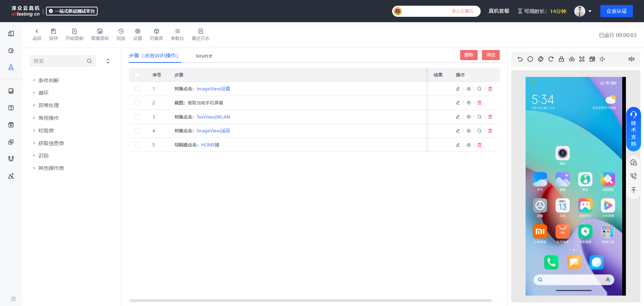This screenshot has width=644, height=306.
Task: Check the checkbox for step 1
Action: 137,89
